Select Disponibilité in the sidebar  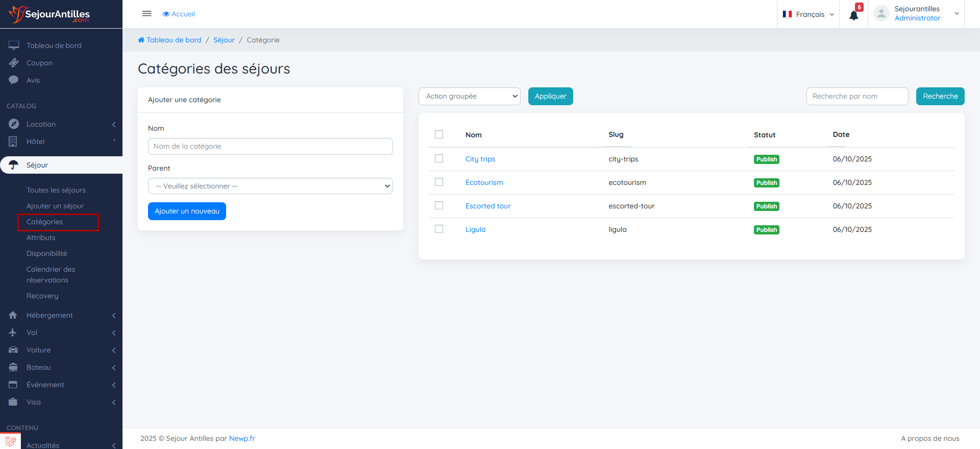(46, 253)
